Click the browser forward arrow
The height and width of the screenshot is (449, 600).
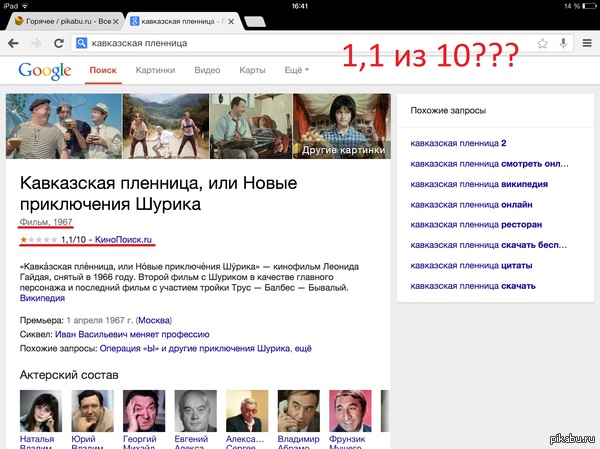(x=36, y=43)
